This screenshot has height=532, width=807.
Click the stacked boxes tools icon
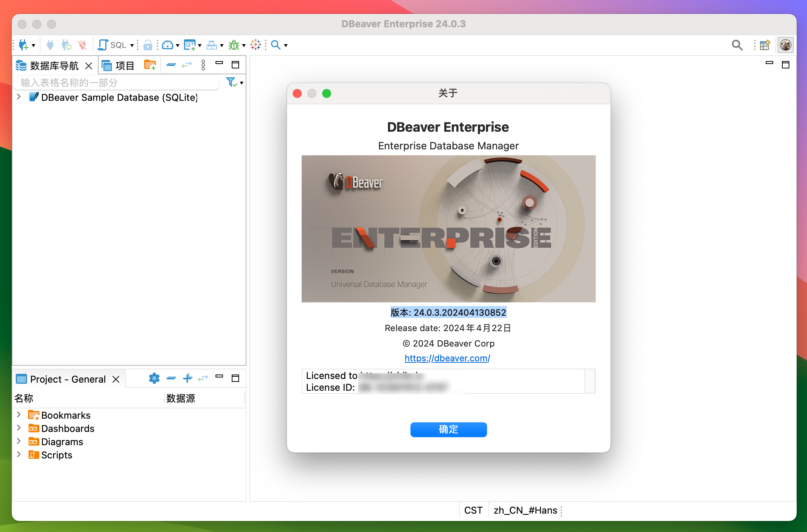(x=212, y=45)
